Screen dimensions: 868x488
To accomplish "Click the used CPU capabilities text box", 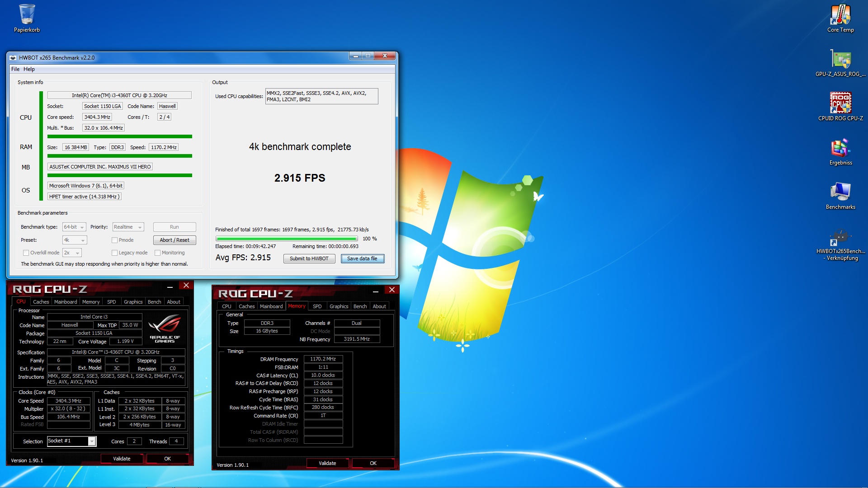I will pos(321,96).
